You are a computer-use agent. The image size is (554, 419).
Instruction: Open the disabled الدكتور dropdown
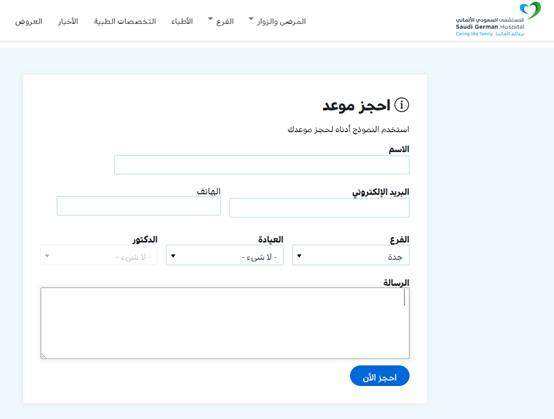[x=99, y=255]
